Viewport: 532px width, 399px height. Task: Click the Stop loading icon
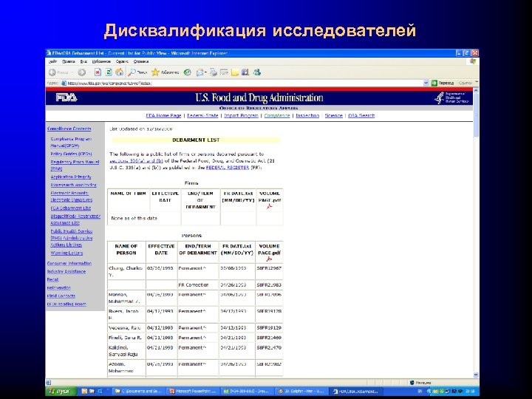pyautogui.click(x=98, y=72)
